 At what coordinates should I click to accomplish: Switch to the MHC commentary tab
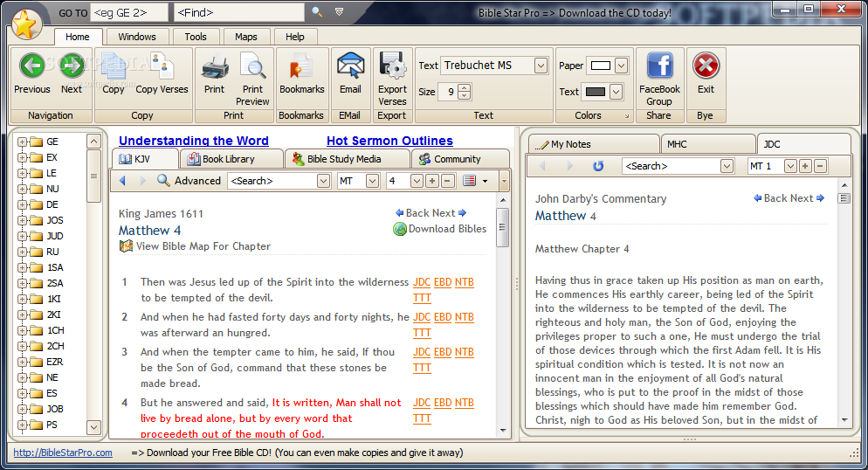(x=707, y=144)
